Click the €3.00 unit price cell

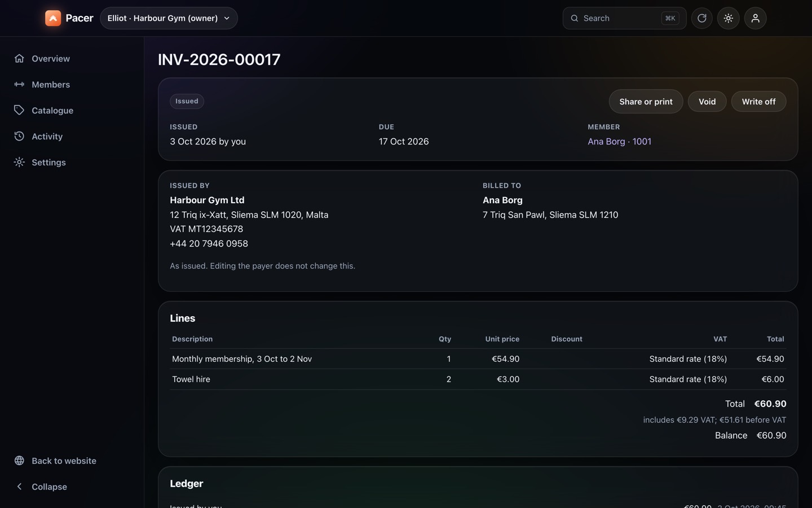(508, 379)
